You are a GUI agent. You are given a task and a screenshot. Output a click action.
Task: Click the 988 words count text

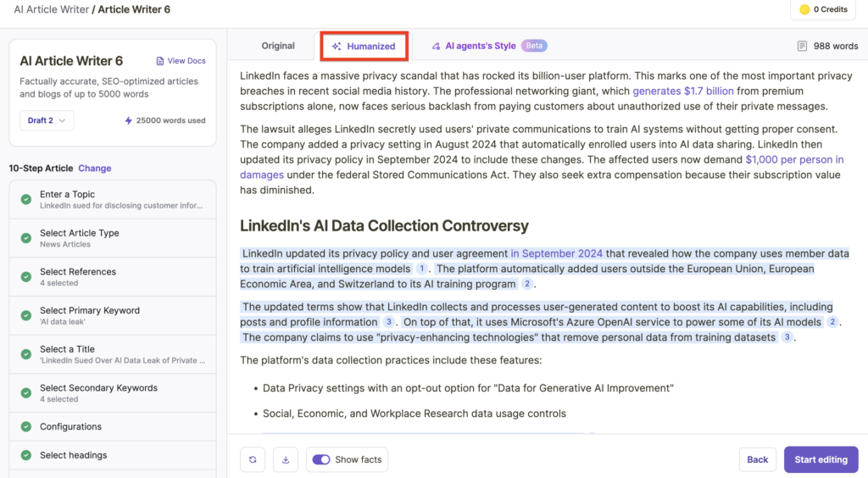tap(836, 46)
